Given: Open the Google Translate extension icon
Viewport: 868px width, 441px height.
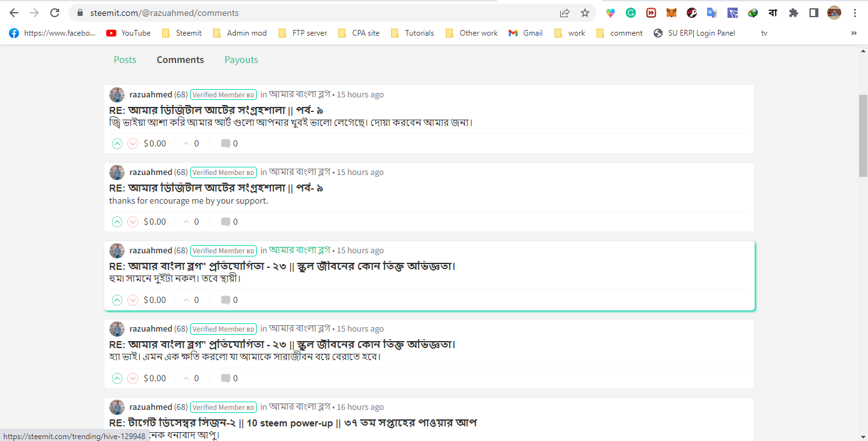Looking at the screenshot, I should [712, 13].
